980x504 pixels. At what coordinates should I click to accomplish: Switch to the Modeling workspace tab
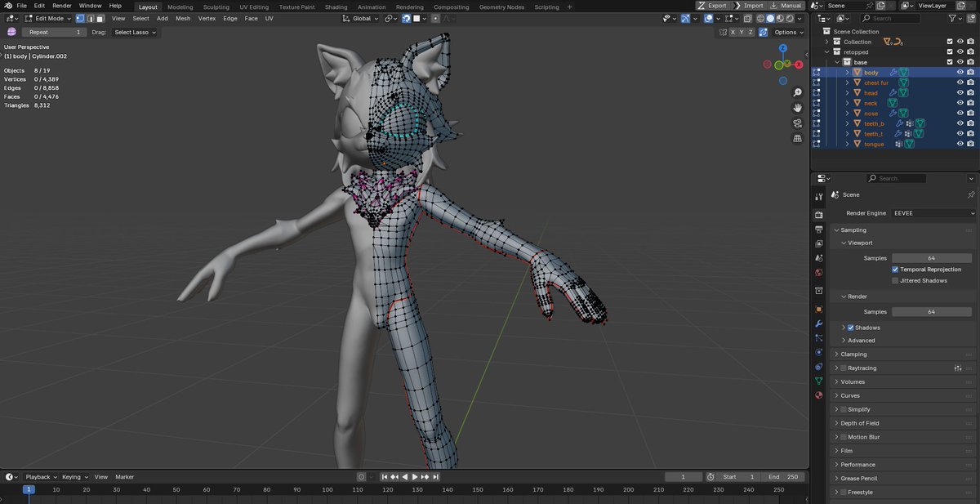coord(179,7)
